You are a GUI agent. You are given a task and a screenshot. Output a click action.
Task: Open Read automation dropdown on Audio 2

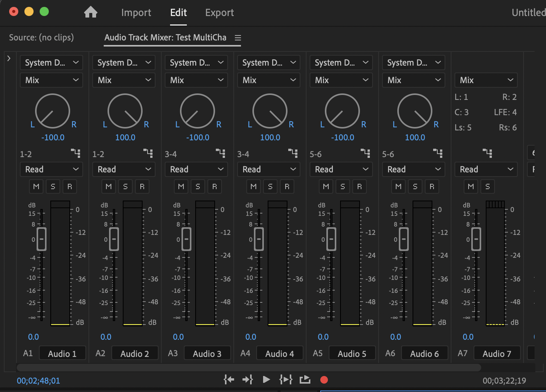coord(124,169)
